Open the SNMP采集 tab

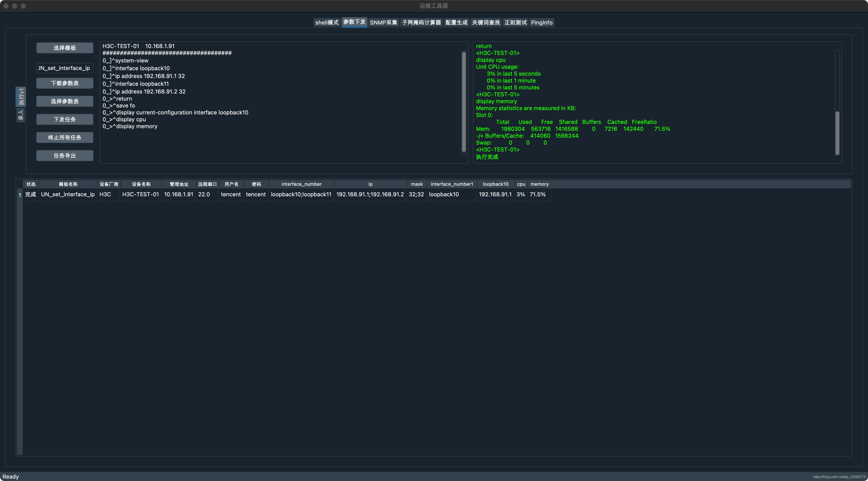click(383, 23)
